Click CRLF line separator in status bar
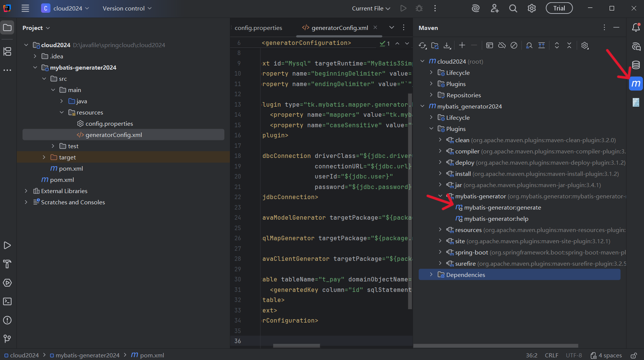Screen dimensions: 644x360 pyautogui.click(x=551, y=355)
